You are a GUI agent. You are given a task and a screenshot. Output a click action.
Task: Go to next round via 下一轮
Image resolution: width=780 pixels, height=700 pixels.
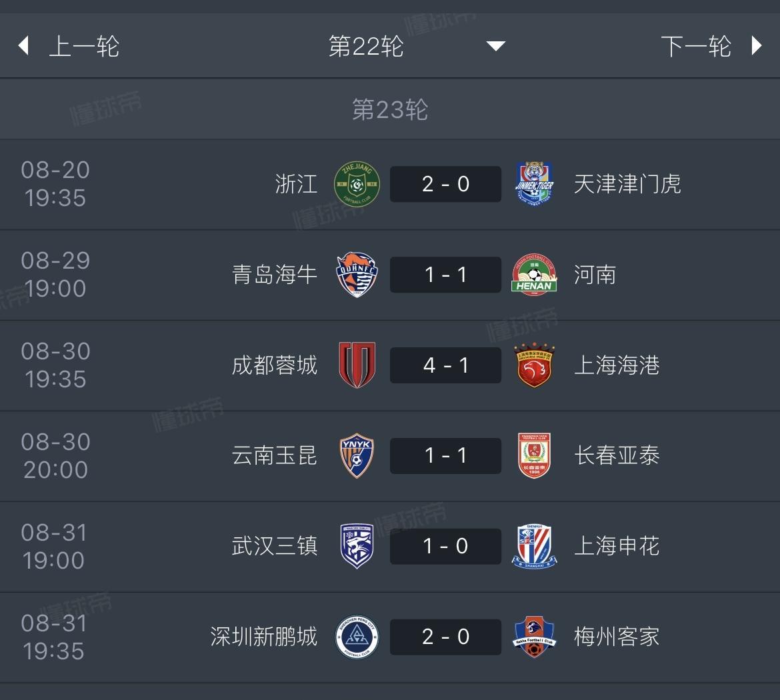tap(696, 46)
